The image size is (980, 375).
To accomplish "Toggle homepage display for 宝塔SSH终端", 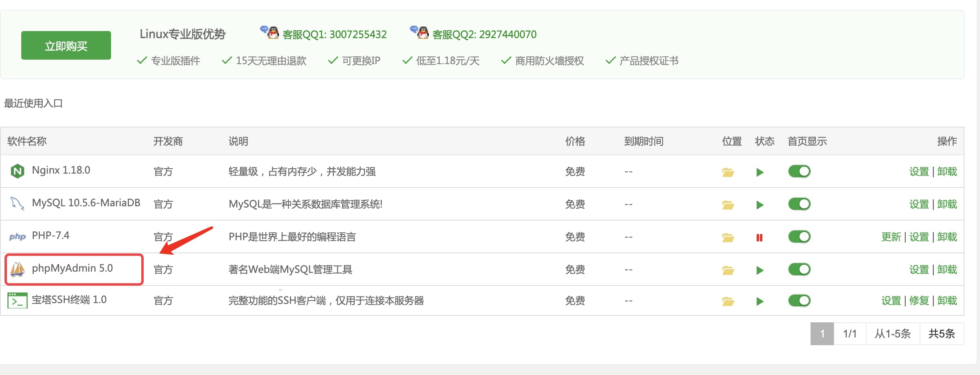I will tap(799, 301).
